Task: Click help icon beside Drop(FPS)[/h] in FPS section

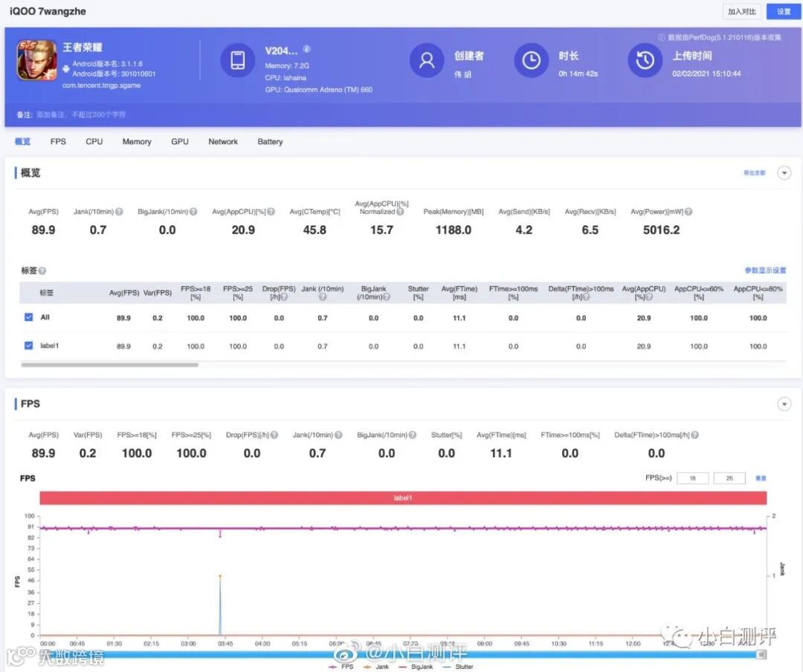Action: [x=274, y=435]
